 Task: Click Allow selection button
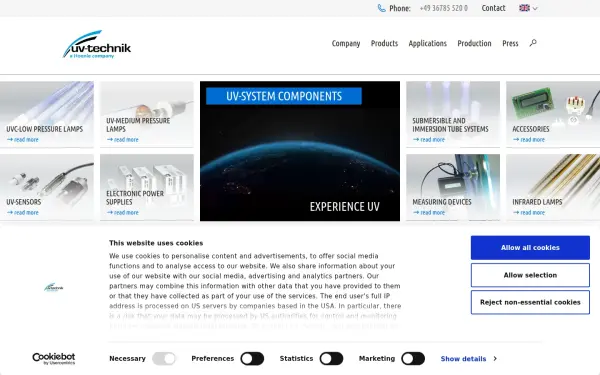(530, 275)
